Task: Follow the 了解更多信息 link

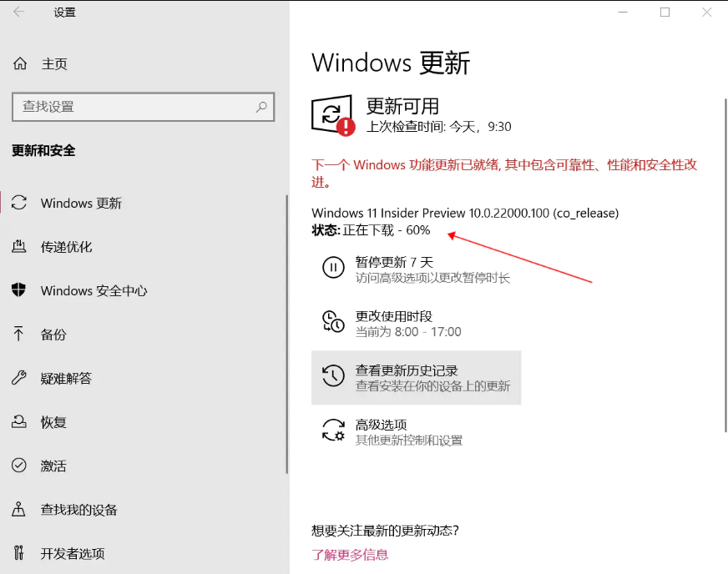Action: 350,555
